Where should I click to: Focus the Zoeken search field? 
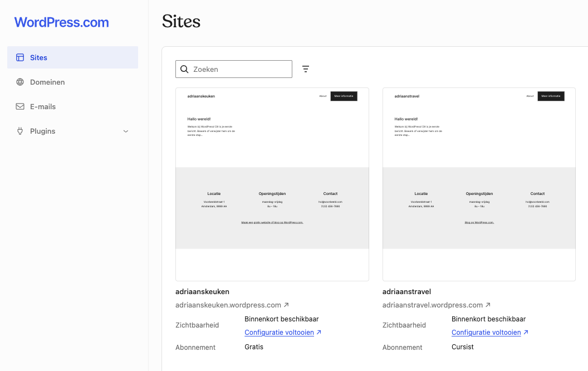234,69
